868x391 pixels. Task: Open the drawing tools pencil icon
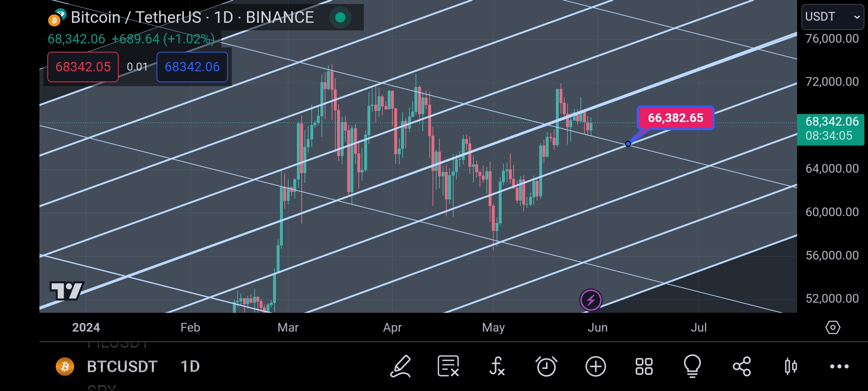(400, 366)
